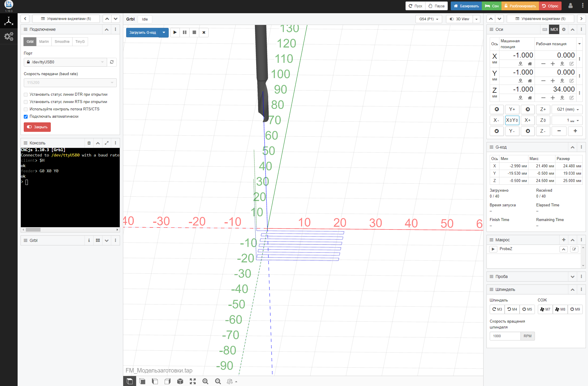
Task: Click the Grbl widget grid layout icon
Action: pyautogui.click(x=98, y=240)
